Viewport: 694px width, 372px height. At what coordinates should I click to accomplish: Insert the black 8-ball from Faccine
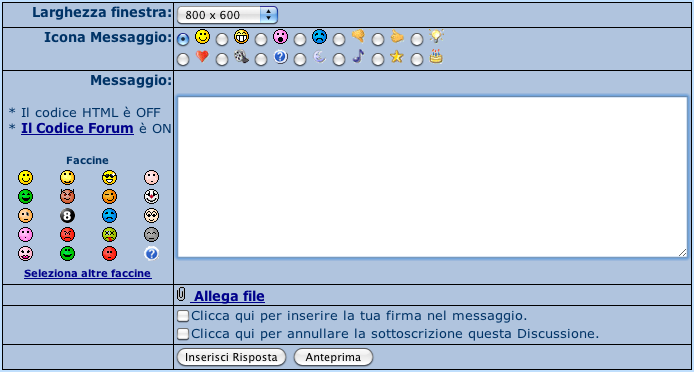coord(67,216)
